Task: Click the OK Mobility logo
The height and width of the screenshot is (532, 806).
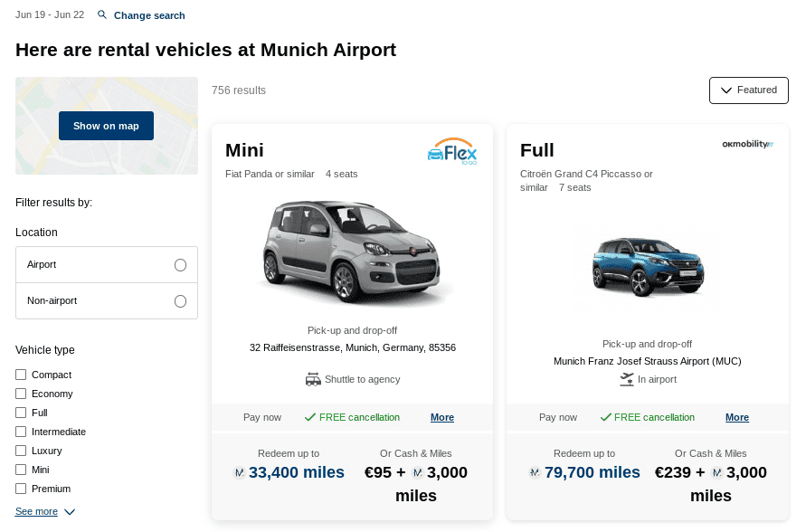Action: 747,144
